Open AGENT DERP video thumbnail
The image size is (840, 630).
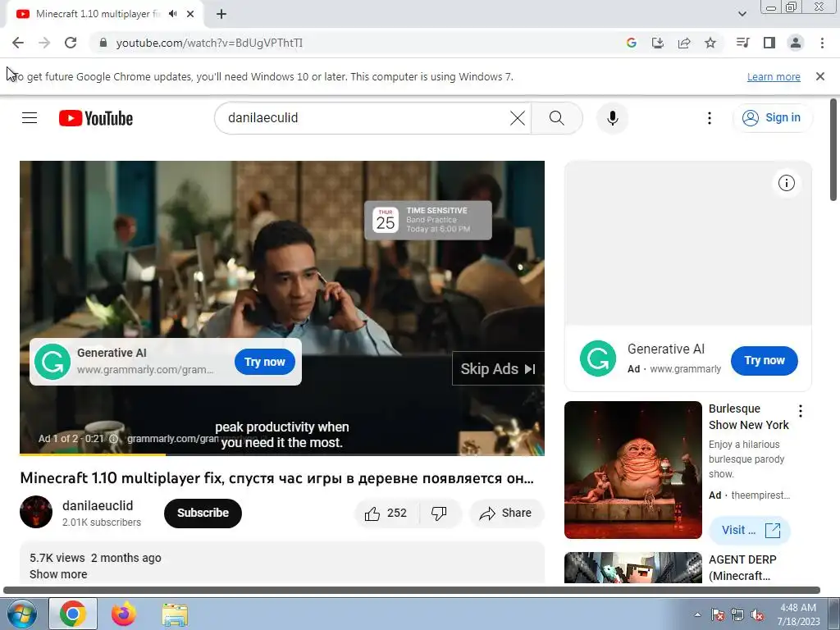coord(632,568)
